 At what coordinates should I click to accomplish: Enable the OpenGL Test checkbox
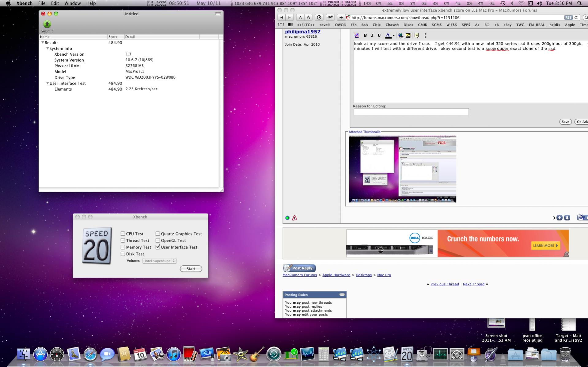pos(158,240)
